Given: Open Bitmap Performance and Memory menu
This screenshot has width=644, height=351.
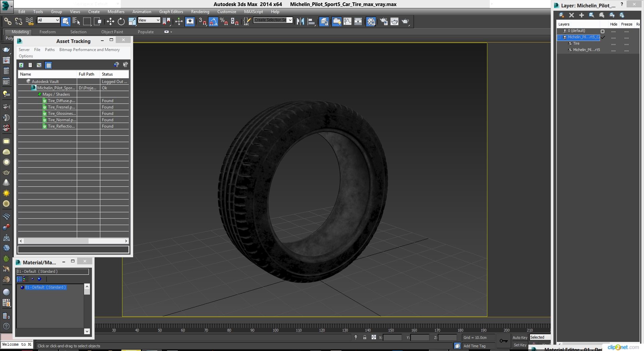Looking at the screenshot, I should (x=90, y=50).
